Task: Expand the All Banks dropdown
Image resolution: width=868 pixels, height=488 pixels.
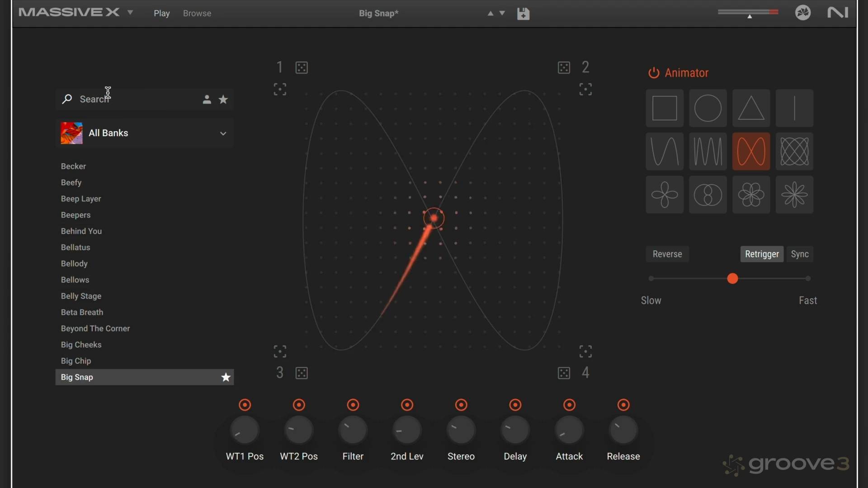Action: click(223, 133)
